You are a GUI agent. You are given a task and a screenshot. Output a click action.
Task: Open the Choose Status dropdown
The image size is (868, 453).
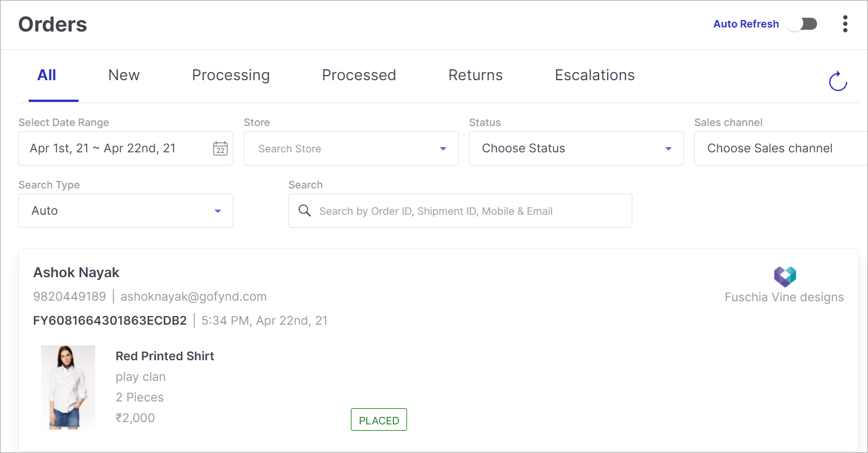[x=576, y=148]
